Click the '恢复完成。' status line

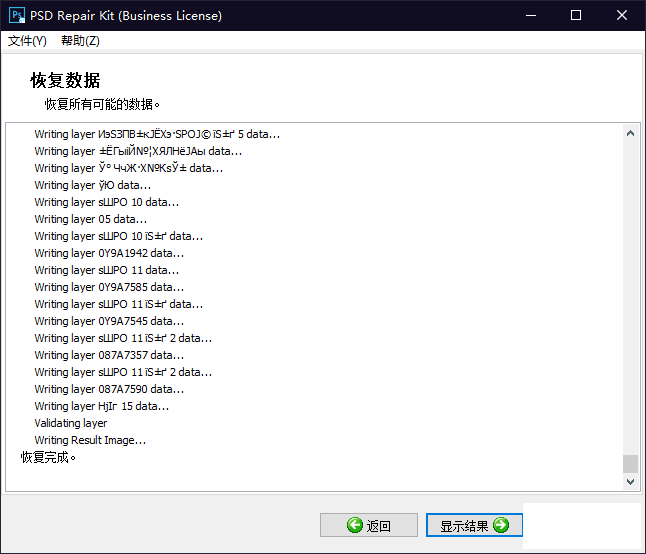point(48,457)
